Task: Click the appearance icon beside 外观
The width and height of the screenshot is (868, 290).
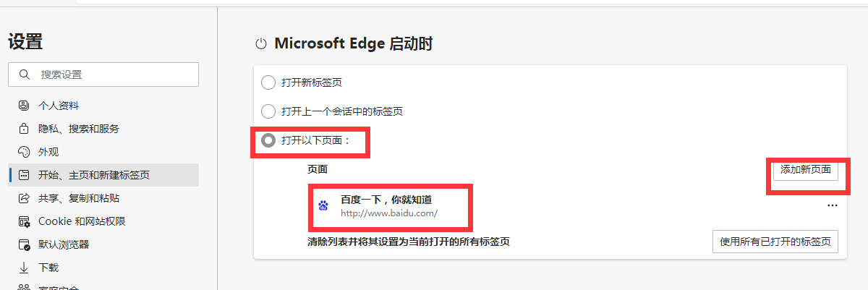Action: click(24, 152)
